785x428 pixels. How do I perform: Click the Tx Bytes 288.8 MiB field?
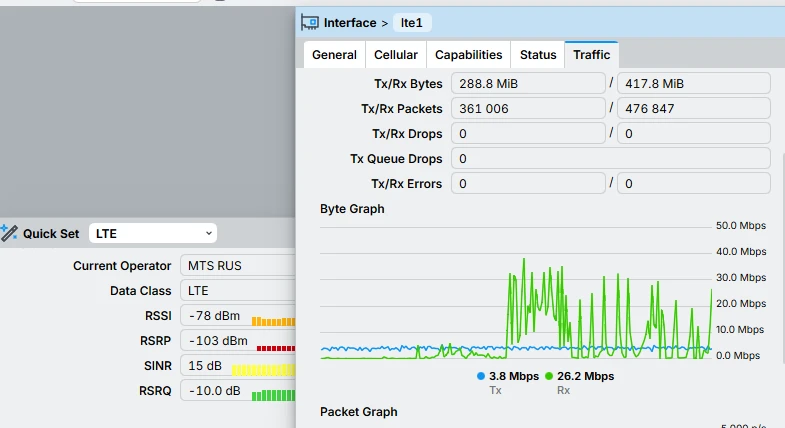528,83
